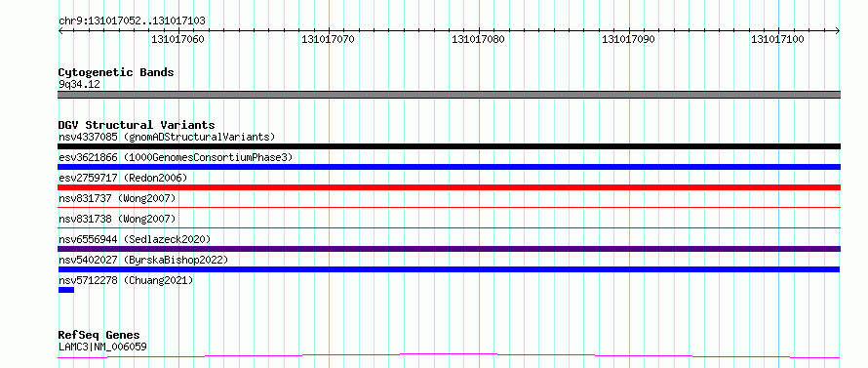Click the thin red nsv831738 line
The image size is (868, 368).
[449, 227]
